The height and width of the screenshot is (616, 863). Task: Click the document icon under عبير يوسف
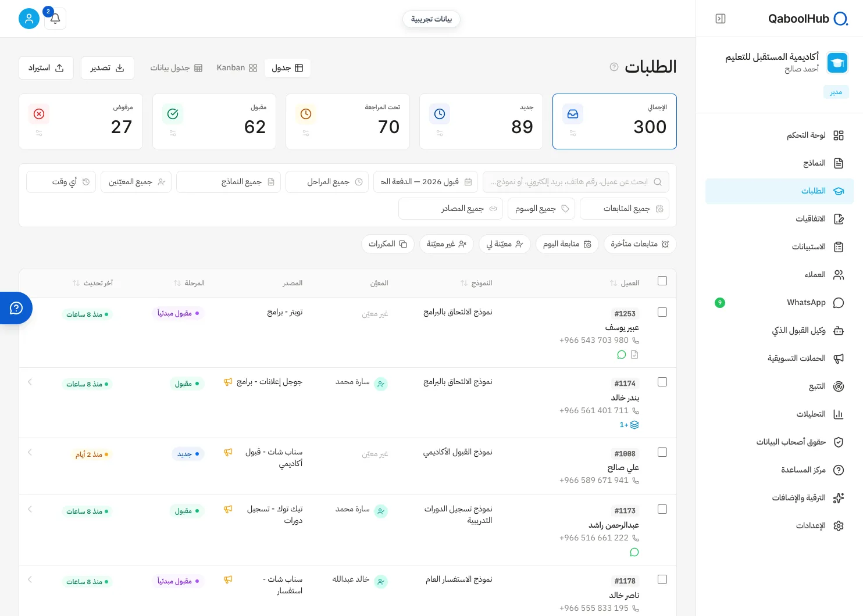coord(634,354)
